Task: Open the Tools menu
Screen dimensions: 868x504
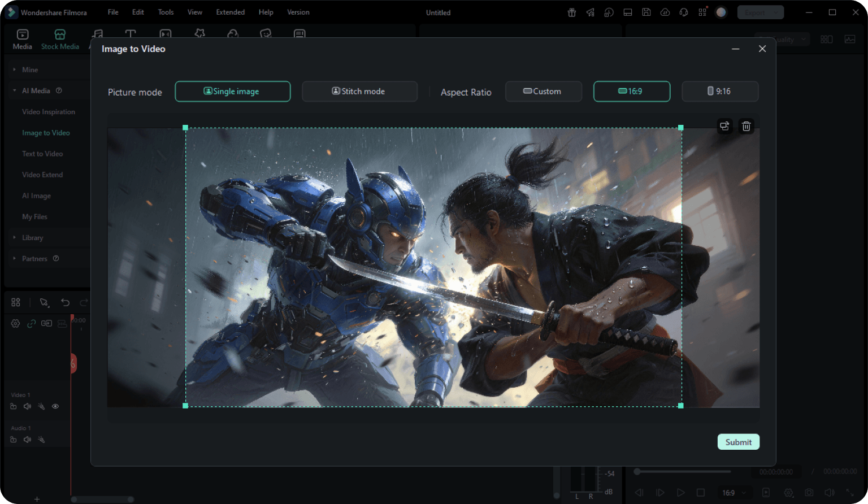Action: (x=166, y=12)
